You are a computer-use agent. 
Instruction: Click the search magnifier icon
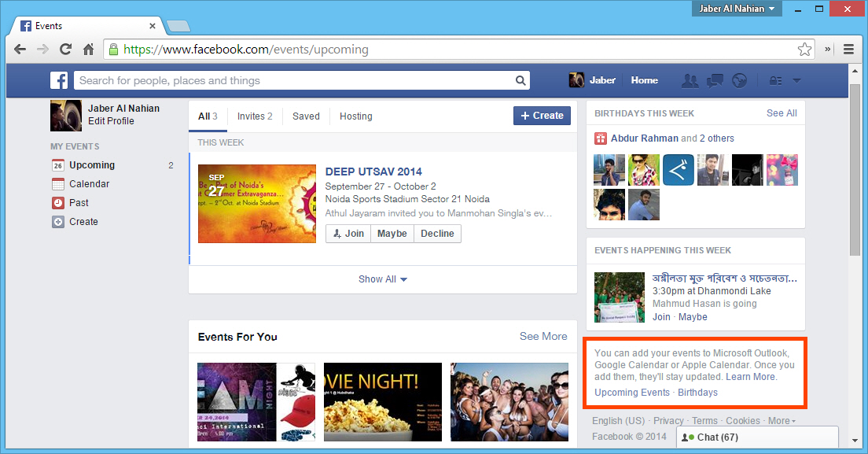pos(520,80)
